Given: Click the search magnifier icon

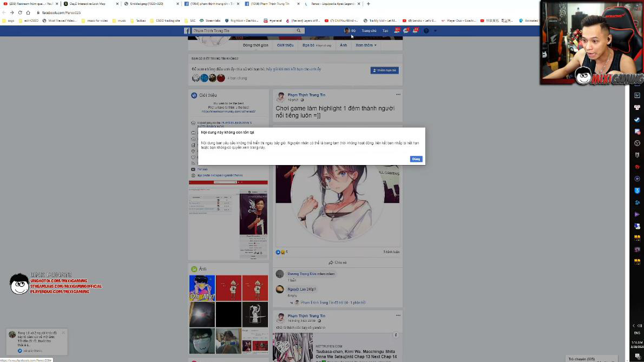Looking at the screenshot, I should click(x=298, y=31).
